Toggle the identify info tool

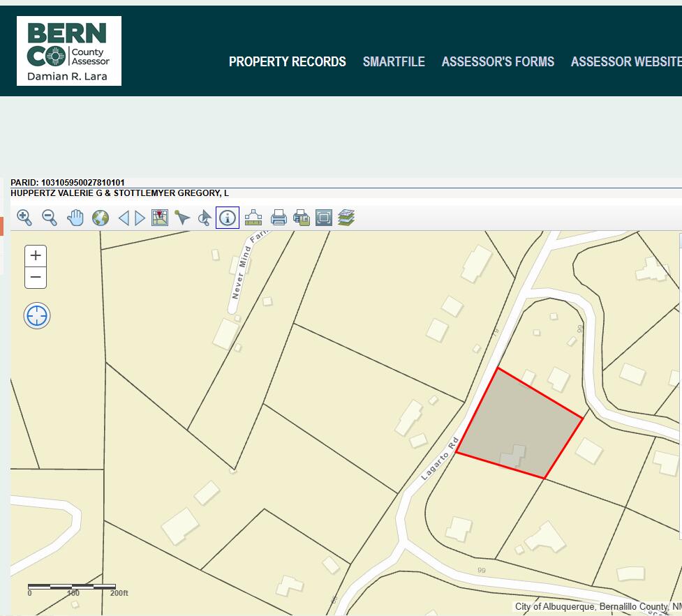pyautogui.click(x=228, y=218)
